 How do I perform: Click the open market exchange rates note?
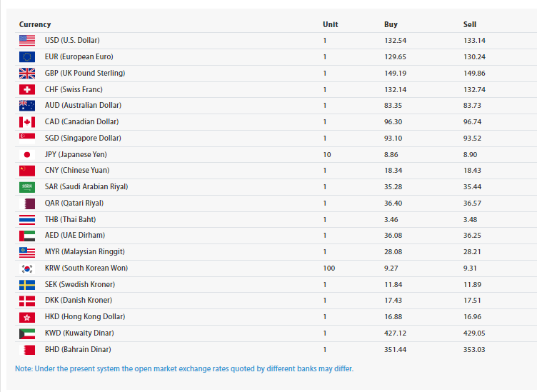click(184, 368)
